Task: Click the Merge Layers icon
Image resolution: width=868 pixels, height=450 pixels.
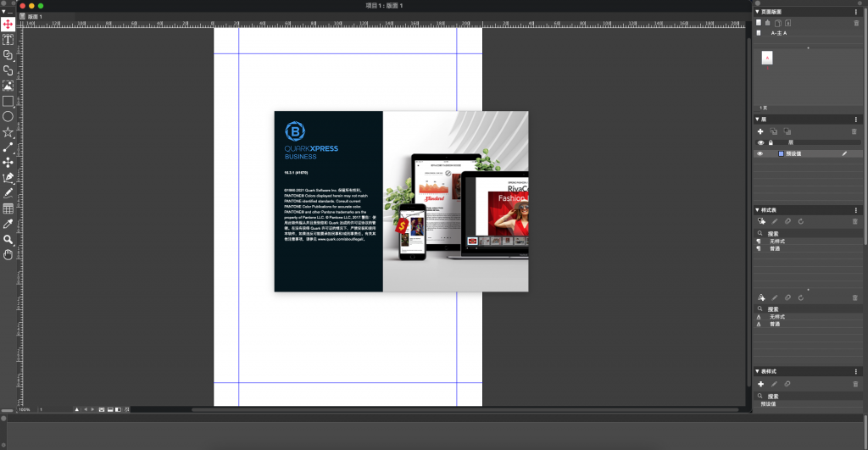Action: point(787,131)
